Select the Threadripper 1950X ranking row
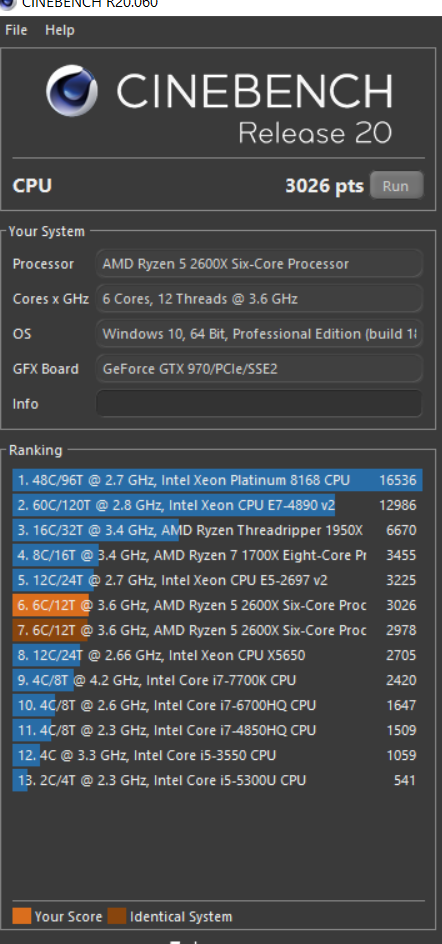The height and width of the screenshot is (944, 442). point(217,530)
